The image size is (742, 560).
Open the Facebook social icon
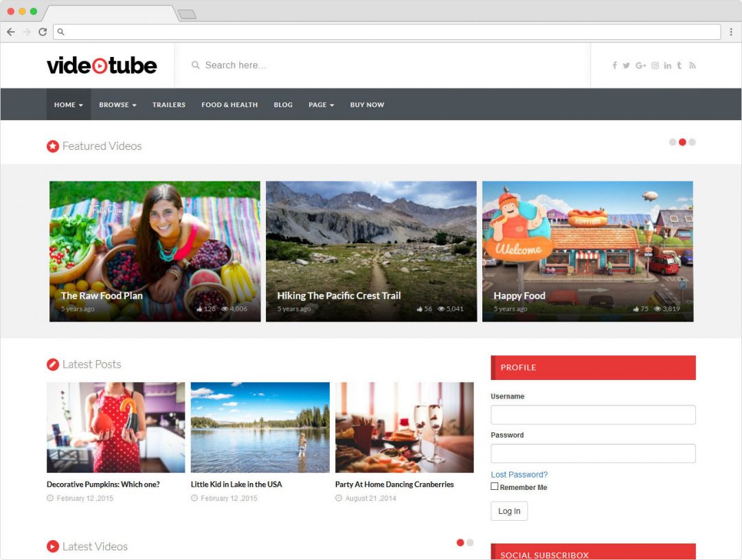pos(614,65)
